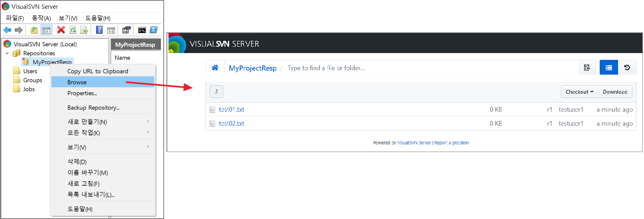Click the r1 revision of test01.txt
The image size is (644, 219).
coord(549,109)
